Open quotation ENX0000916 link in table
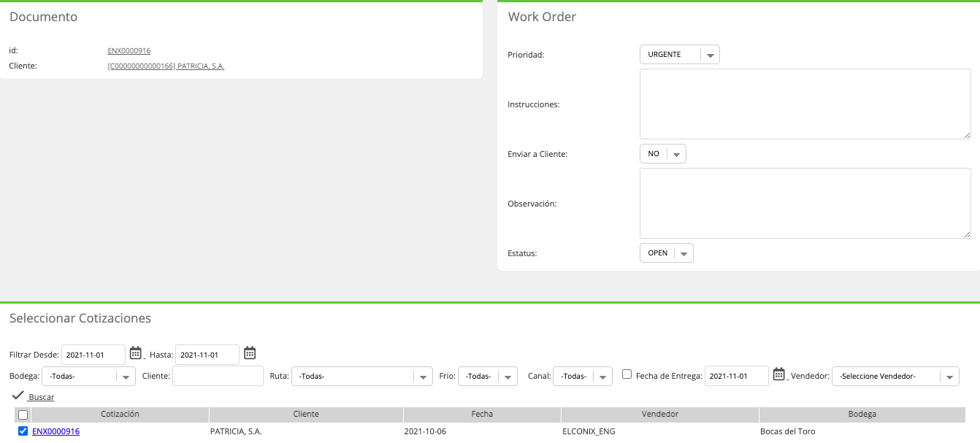This screenshot has width=980, height=443. click(x=55, y=432)
